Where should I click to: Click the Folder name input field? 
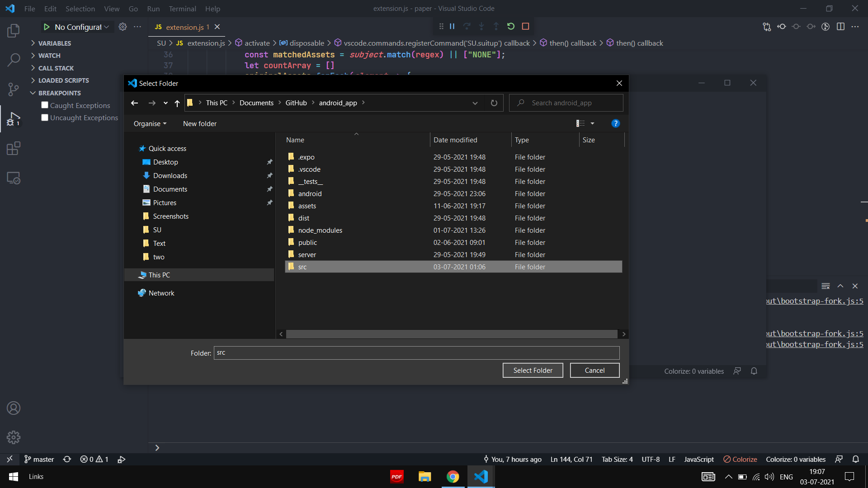click(416, 353)
